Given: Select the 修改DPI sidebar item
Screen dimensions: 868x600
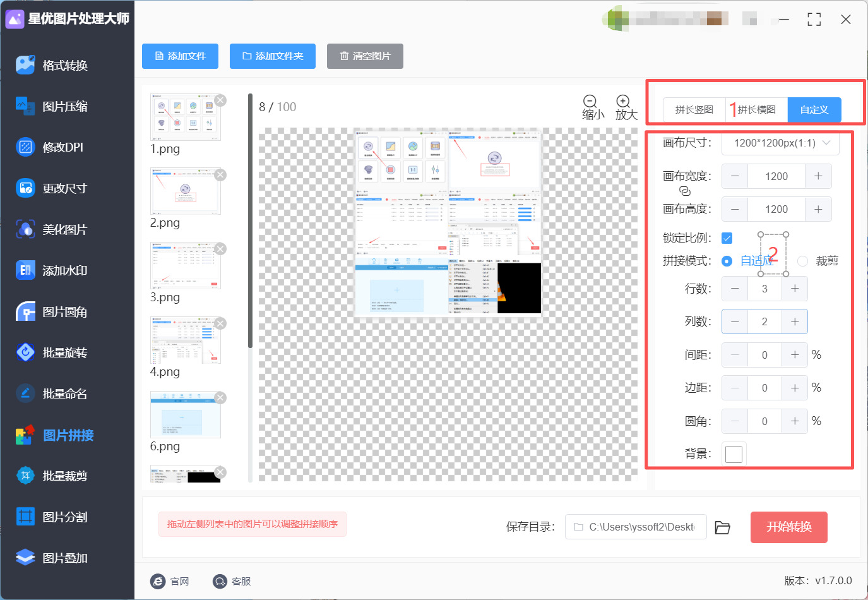Looking at the screenshot, I should [50, 147].
